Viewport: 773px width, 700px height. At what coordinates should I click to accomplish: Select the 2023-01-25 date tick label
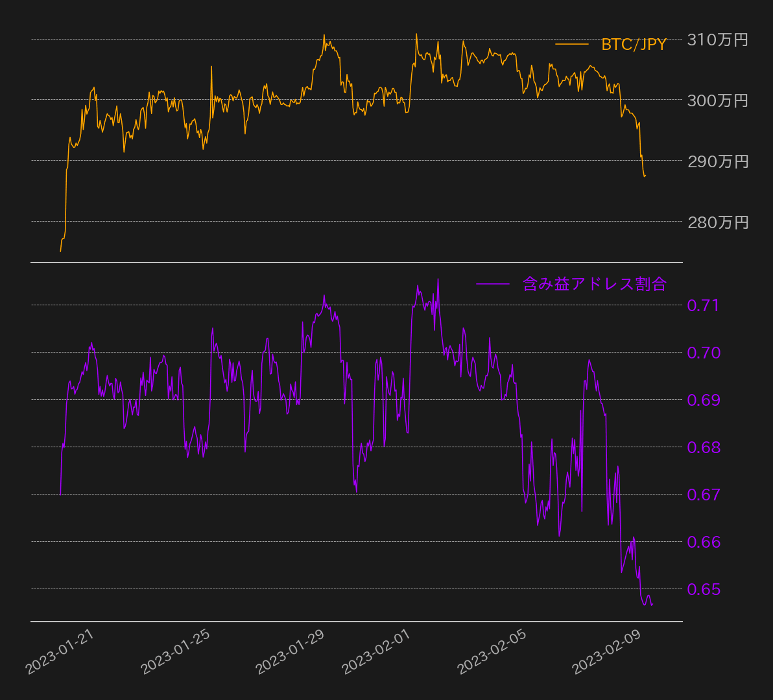176,652
